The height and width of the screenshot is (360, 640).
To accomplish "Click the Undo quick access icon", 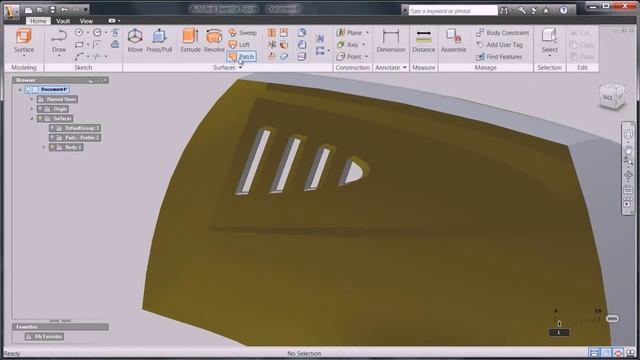I will (64, 10).
